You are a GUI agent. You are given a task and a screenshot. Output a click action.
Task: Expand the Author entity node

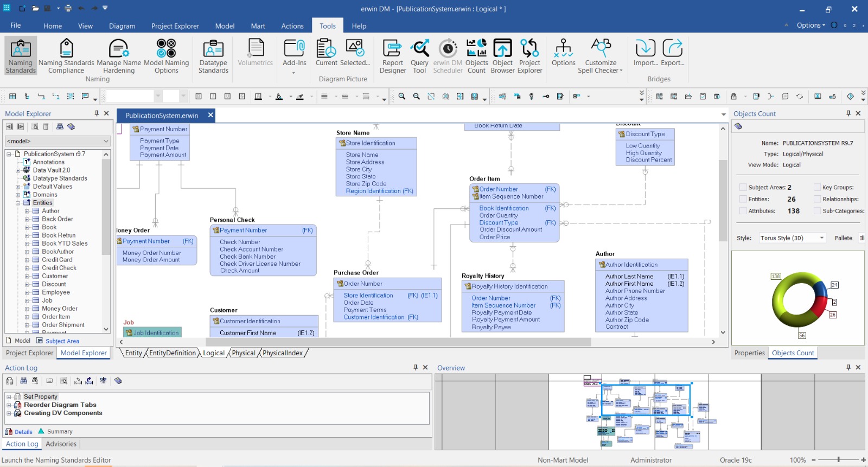click(27, 211)
